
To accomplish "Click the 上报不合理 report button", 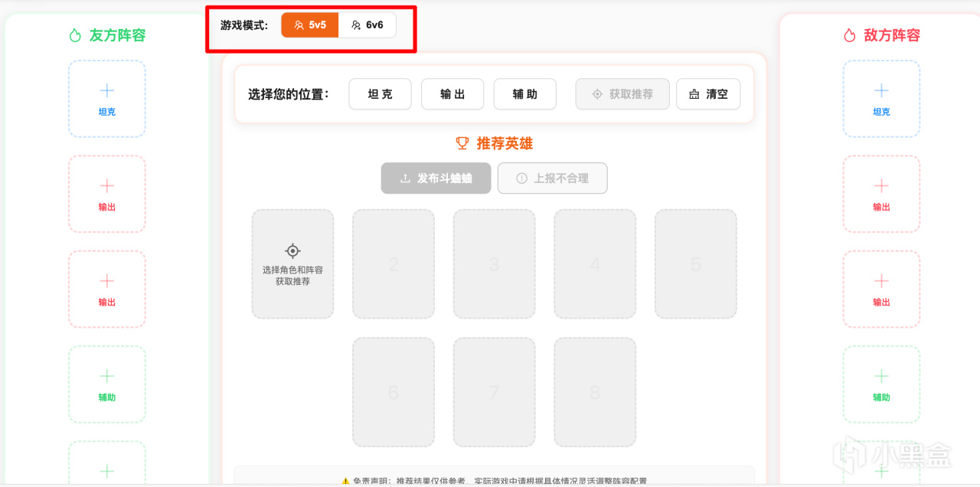I will [553, 178].
